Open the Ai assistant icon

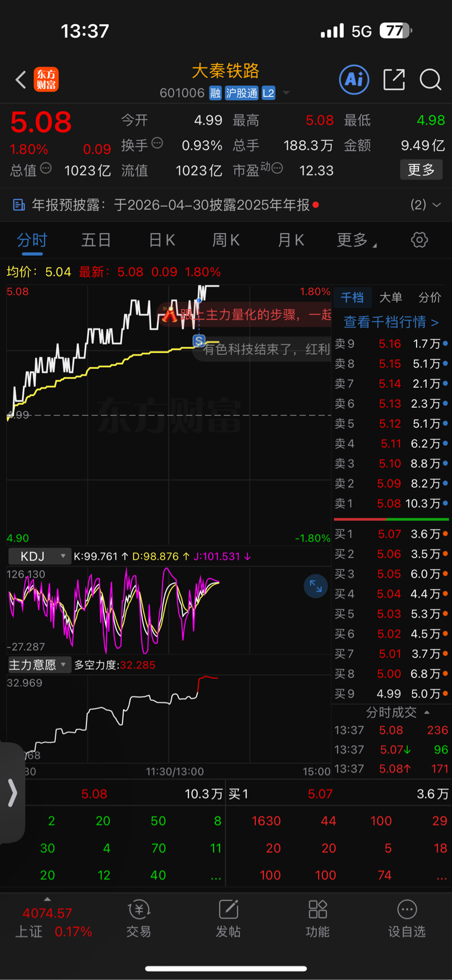point(354,79)
